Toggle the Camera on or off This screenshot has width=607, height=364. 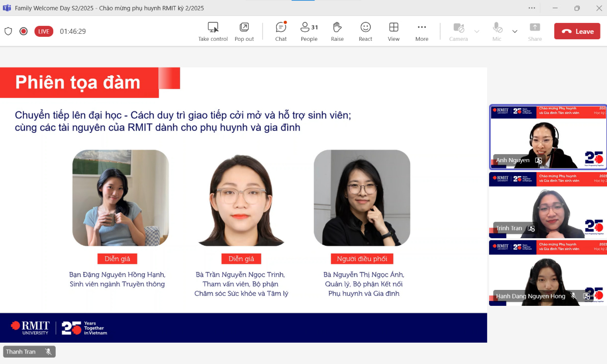(458, 31)
